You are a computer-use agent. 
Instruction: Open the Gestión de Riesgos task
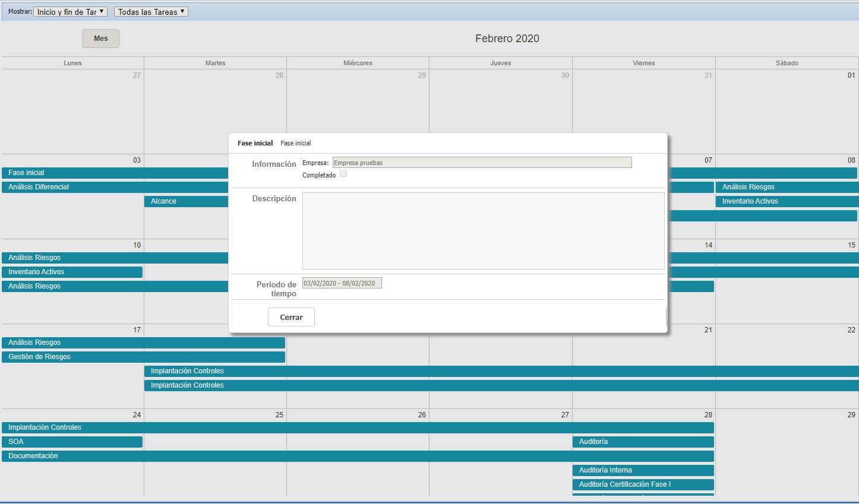click(143, 357)
